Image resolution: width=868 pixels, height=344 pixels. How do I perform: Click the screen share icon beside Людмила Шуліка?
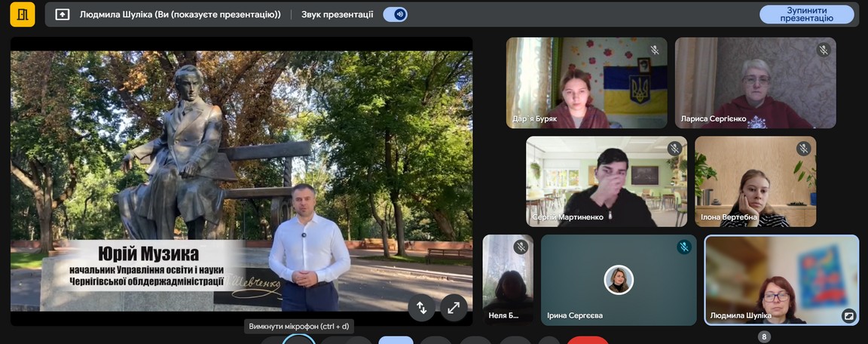tap(63, 14)
